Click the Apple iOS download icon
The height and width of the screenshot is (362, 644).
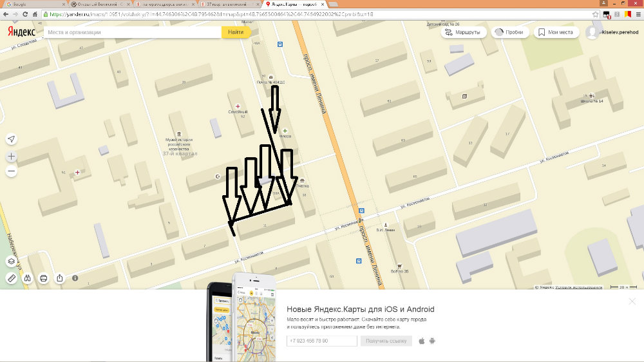(422, 341)
